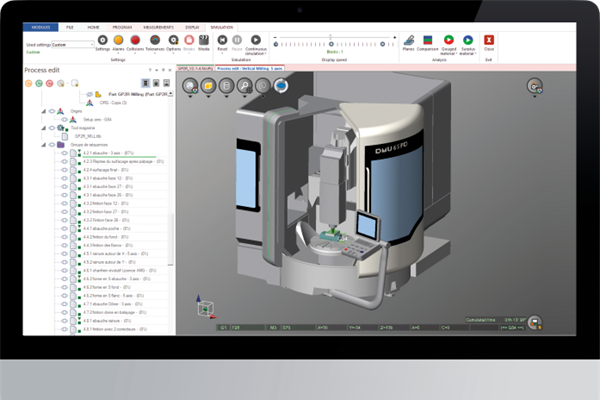Viewport: 600px width, 400px height.
Task: Click the red Close simulation icon
Action: [x=489, y=40]
